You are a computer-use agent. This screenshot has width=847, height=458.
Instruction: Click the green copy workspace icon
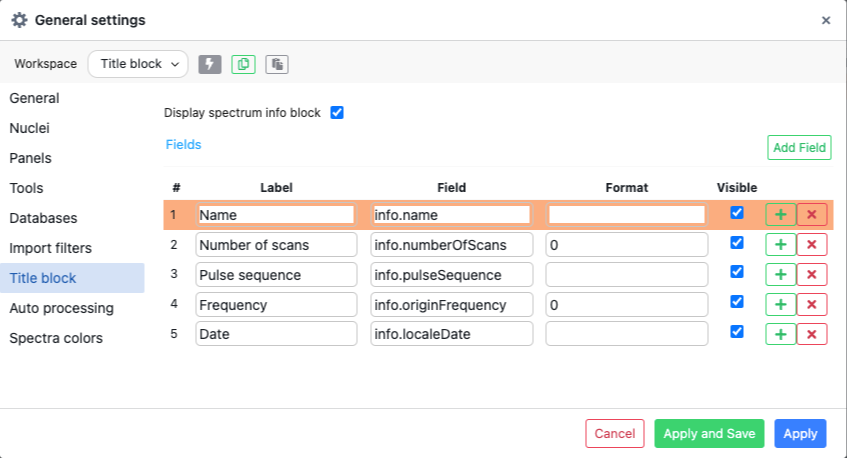[243, 64]
